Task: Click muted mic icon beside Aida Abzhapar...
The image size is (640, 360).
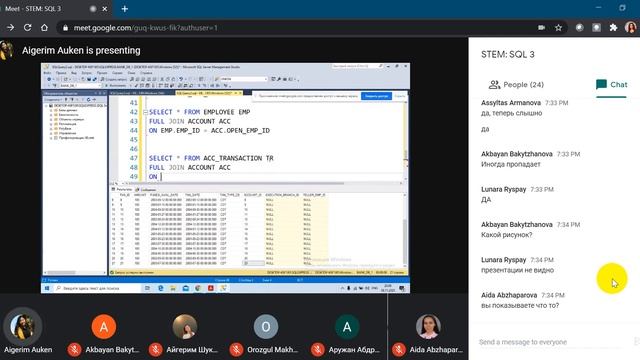Action: pyautogui.click(x=398, y=349)
